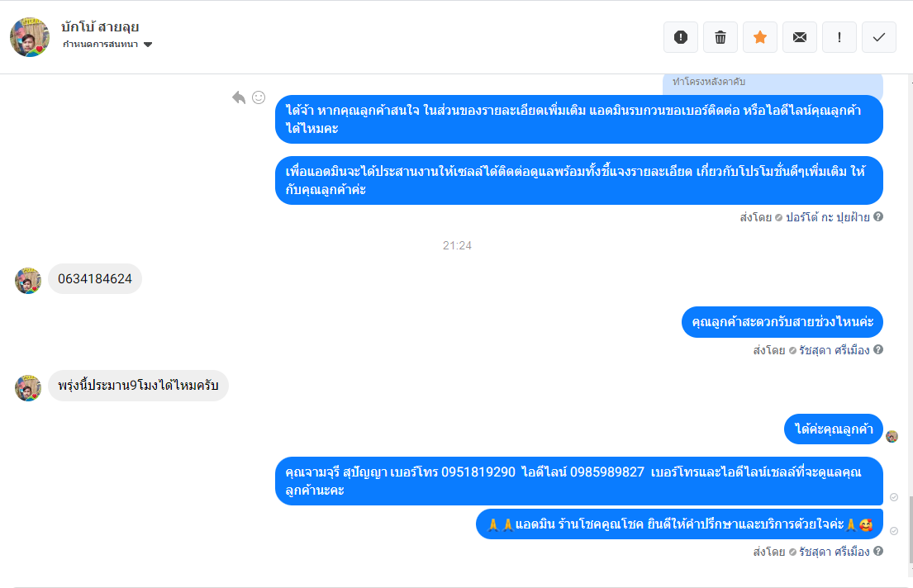Open the กำหนดการสนทนา dropdown arrow
This screenshot has height=588, width=913.
point(148,45)
